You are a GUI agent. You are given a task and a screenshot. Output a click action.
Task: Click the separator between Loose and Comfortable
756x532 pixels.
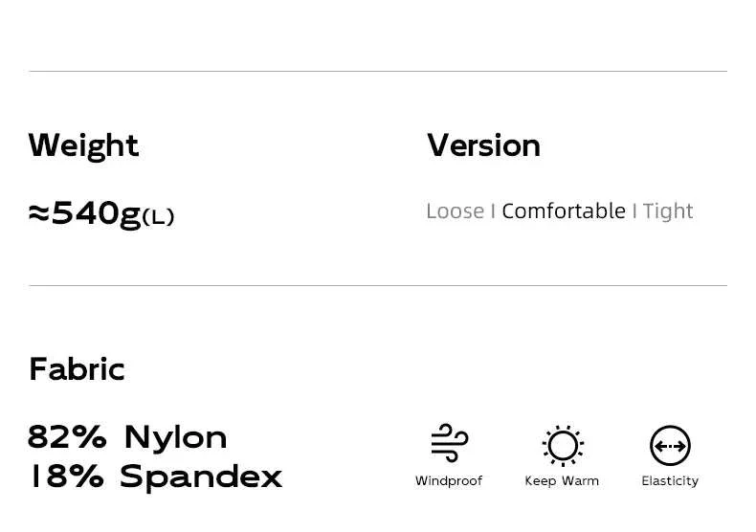493,211
